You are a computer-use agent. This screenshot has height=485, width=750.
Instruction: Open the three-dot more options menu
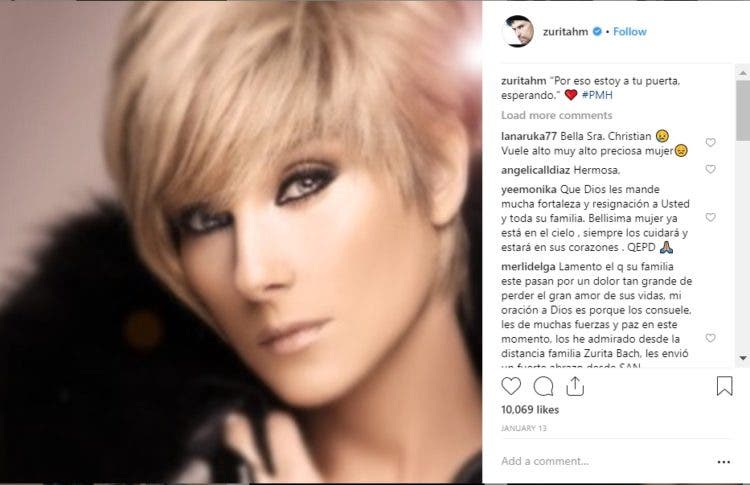click(724, 462)
